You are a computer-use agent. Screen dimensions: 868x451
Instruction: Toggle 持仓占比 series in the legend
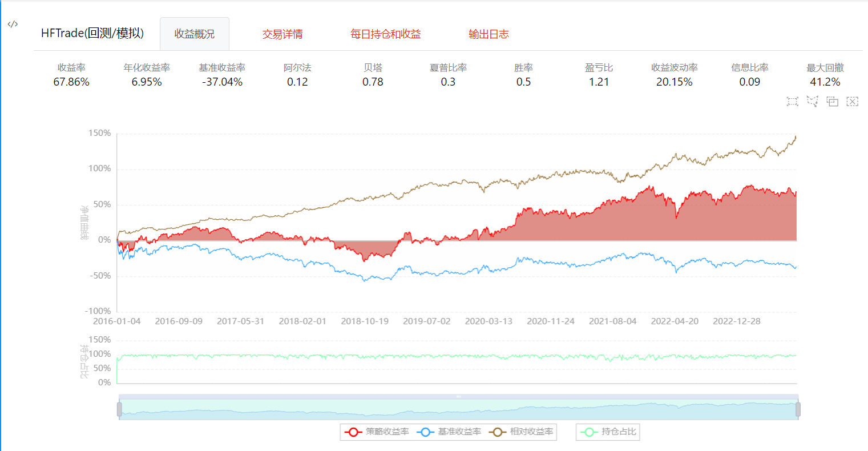point(608,432)
